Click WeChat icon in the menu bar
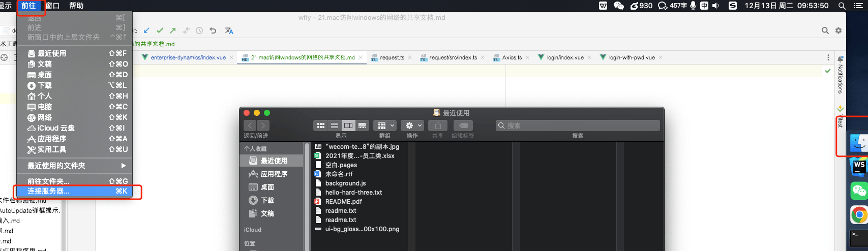The image size is (868, 251). pos(619,6)
